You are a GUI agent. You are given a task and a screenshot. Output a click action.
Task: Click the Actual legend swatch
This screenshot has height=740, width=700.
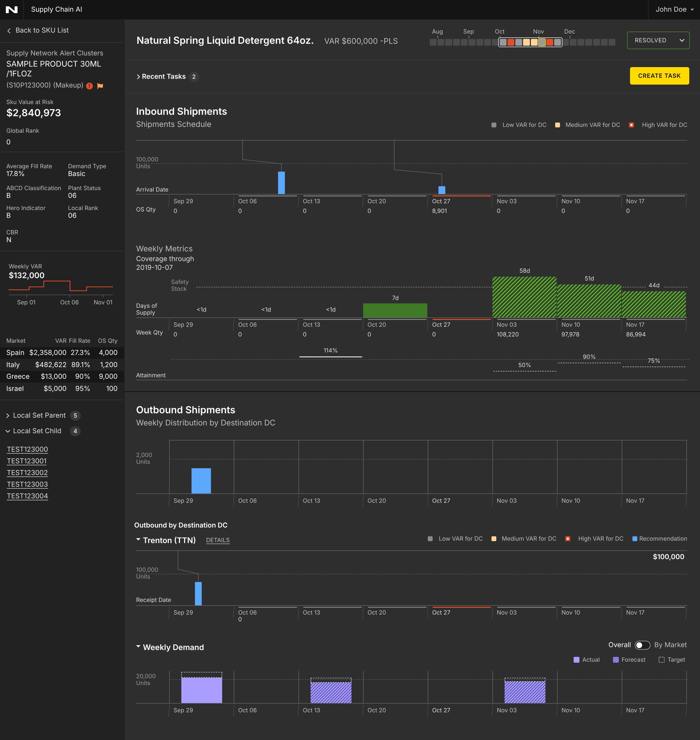point(577,660)
